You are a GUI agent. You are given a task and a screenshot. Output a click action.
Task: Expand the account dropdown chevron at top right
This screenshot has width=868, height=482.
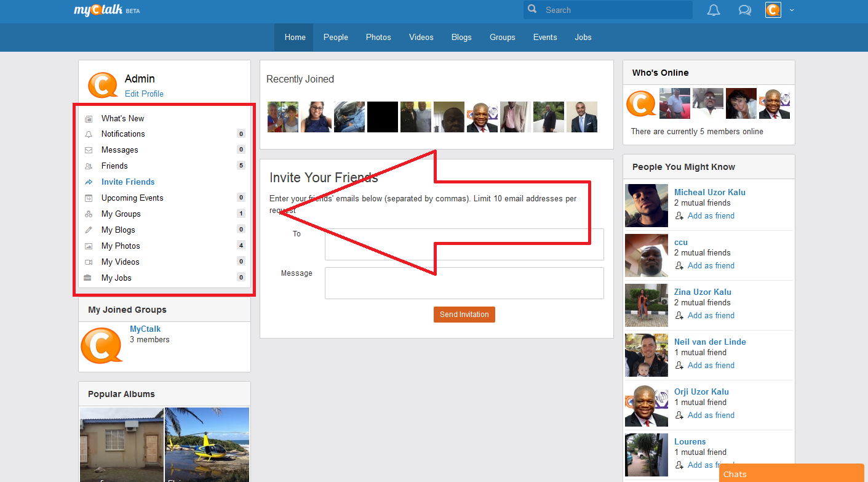click(x=792, y=10)
